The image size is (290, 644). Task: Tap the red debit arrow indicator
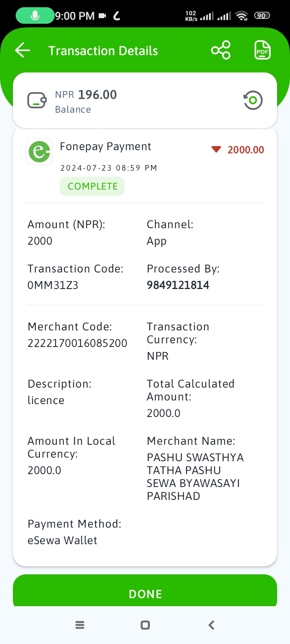click(x=216, y=150)
